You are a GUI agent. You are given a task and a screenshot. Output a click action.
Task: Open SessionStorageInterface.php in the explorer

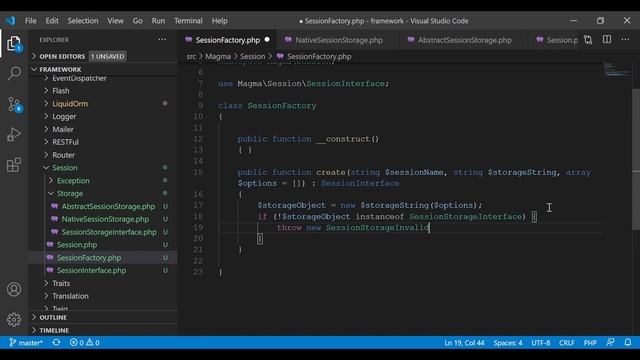(109, 232)
